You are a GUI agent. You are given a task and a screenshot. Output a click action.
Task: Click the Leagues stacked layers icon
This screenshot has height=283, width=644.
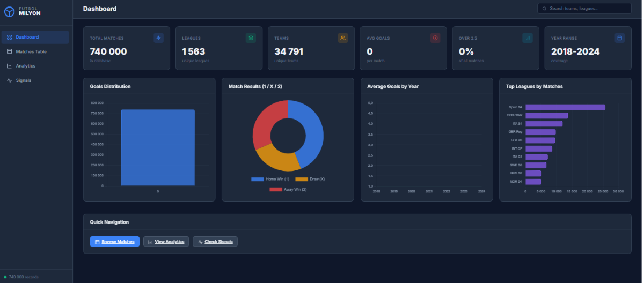[x=251, y=38]
